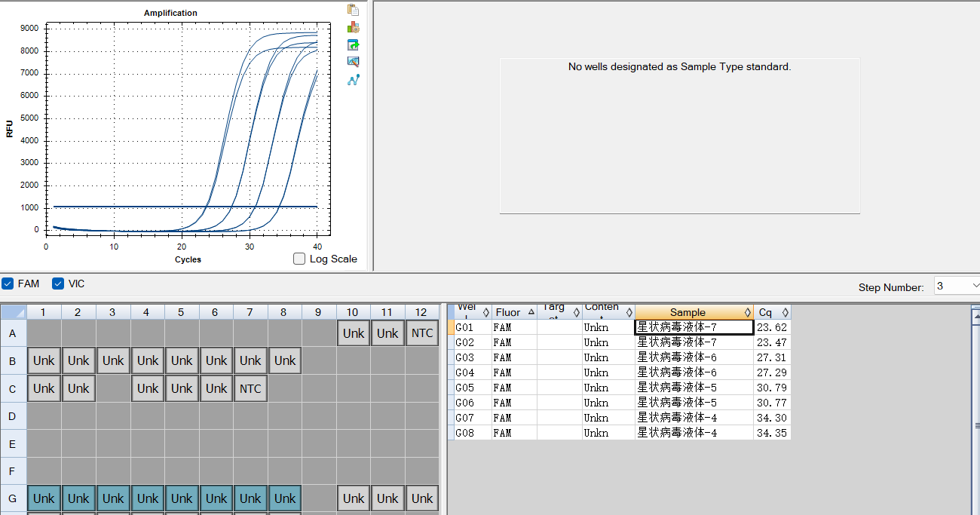The image size is (980, 515).
Task: Uncheck the VIC fluorophore checkbox
Action: pyautogui.click(x=58, y=284)
